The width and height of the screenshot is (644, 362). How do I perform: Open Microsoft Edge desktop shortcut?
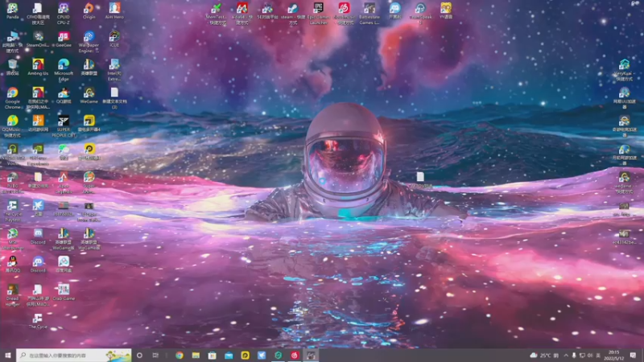[64, 70]
